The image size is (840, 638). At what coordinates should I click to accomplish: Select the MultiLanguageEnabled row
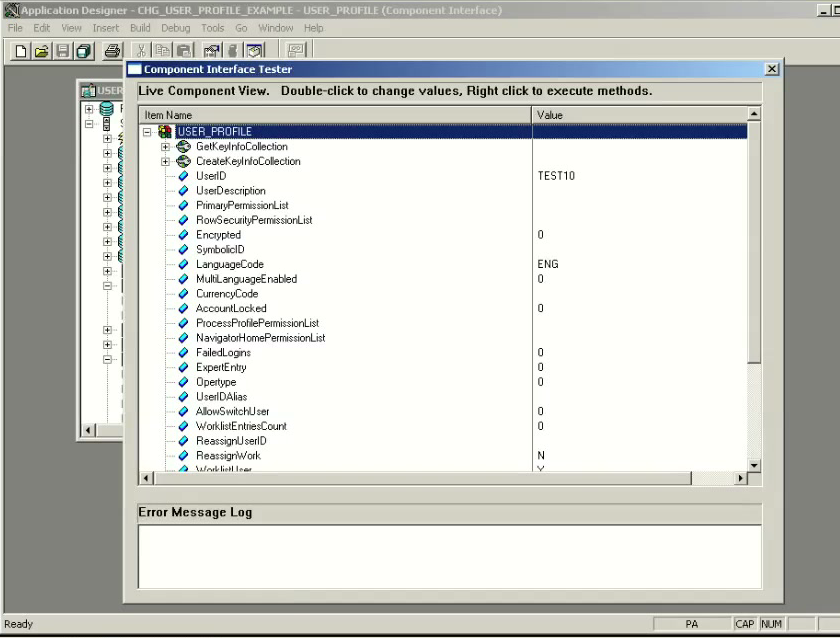click(x=442, y=279)
